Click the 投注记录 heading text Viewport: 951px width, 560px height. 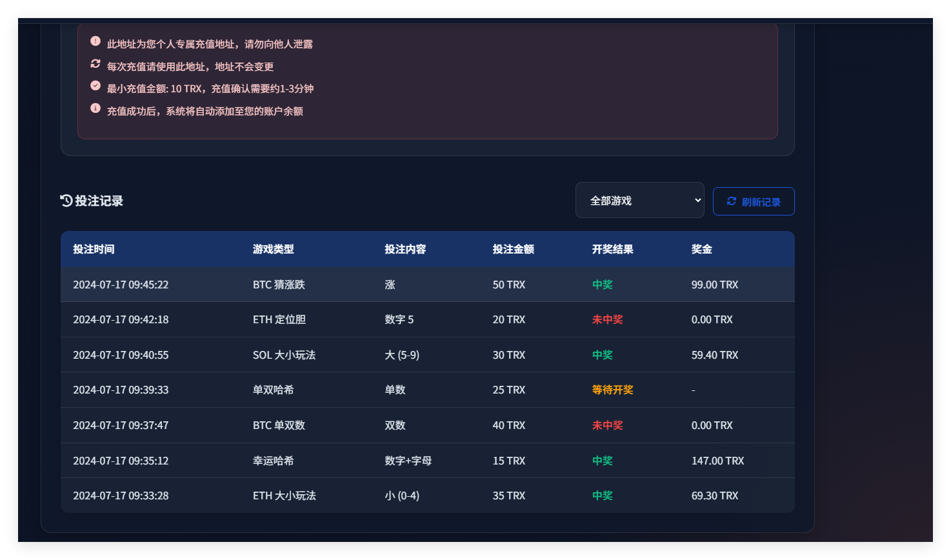(94, 201)
